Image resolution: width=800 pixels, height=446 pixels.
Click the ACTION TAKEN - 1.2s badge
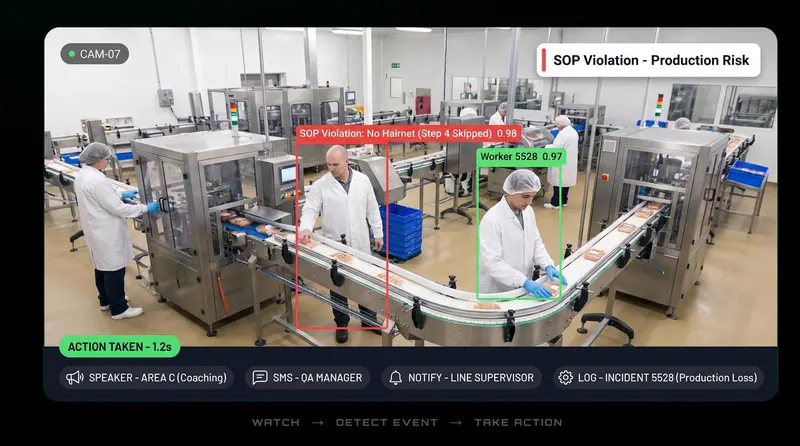coord(120,347)
